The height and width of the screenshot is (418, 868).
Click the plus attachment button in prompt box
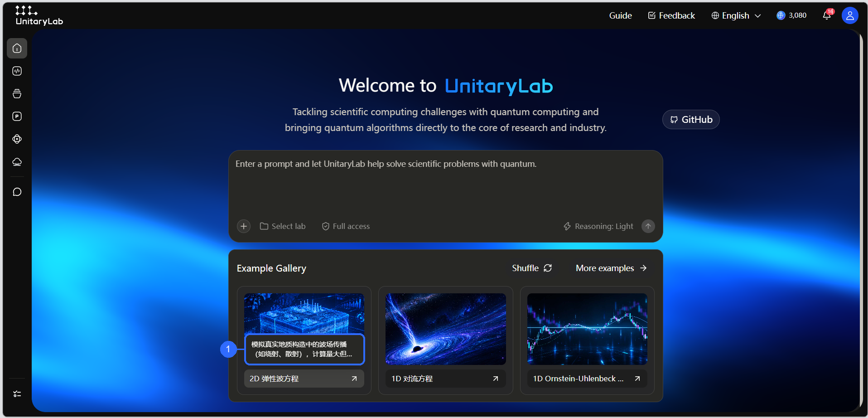[x=244, y=226]
